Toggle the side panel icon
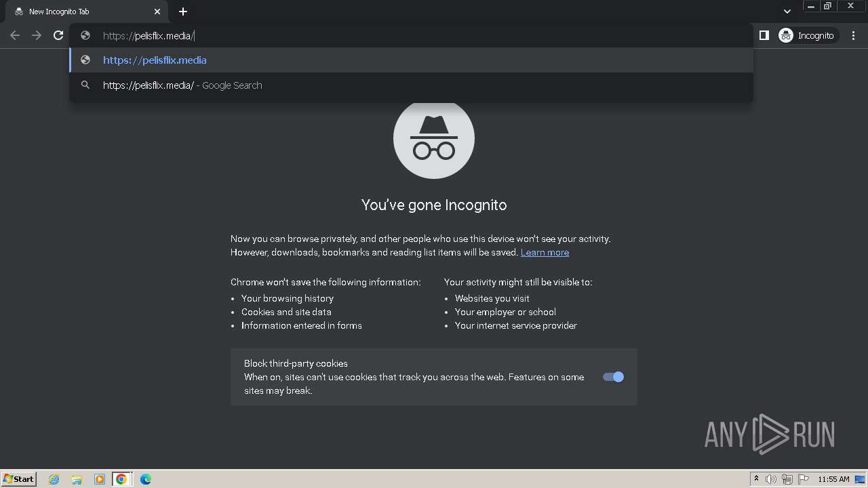This screenshot has width=868, height=488. point(764,35)
